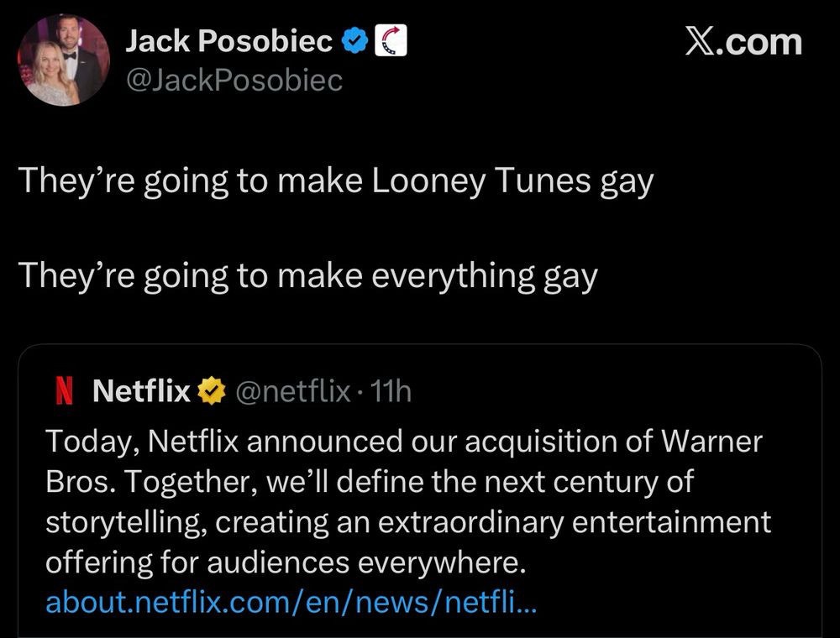Click the 11h timestamp on quoted post
This screenshot has height=638, width=840.
click(392, 390)
